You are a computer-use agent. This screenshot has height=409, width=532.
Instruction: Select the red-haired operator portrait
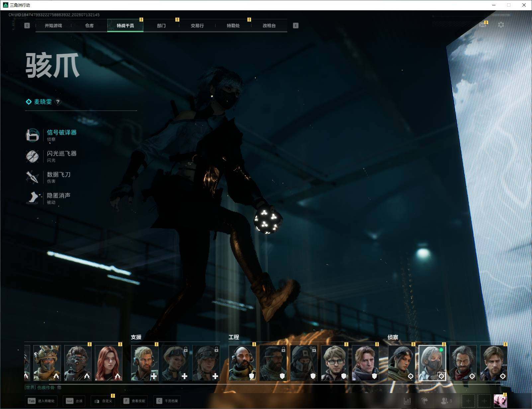pos(109,363)
